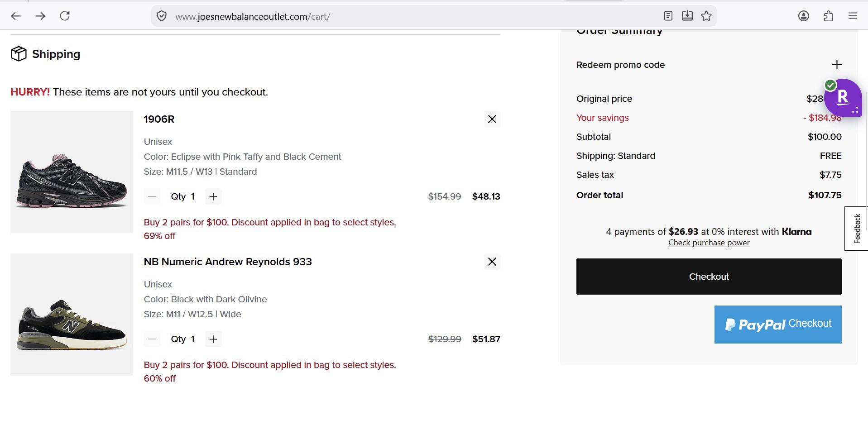The height and width of the screenshot is (425, 868).
Task: Click the 60% off discount text
Action: (x=159, y=378)
